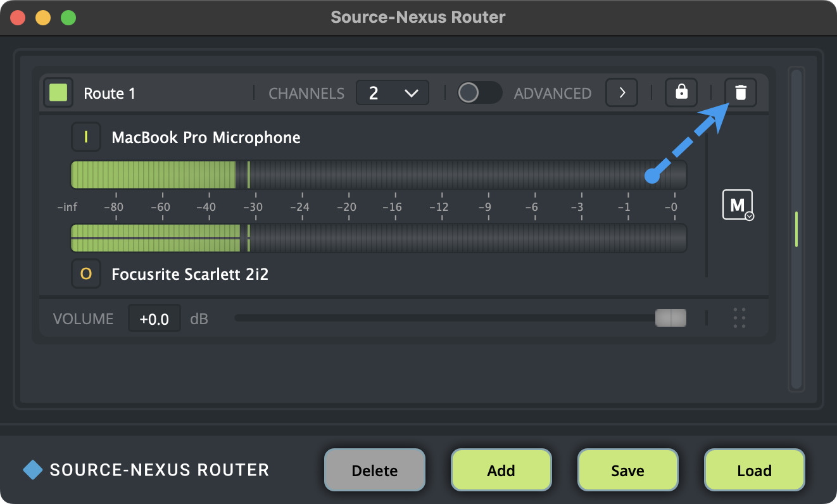Delete Route 1 using the trash icon
Viewport: 837px width, 504px height.
[741, 93]
